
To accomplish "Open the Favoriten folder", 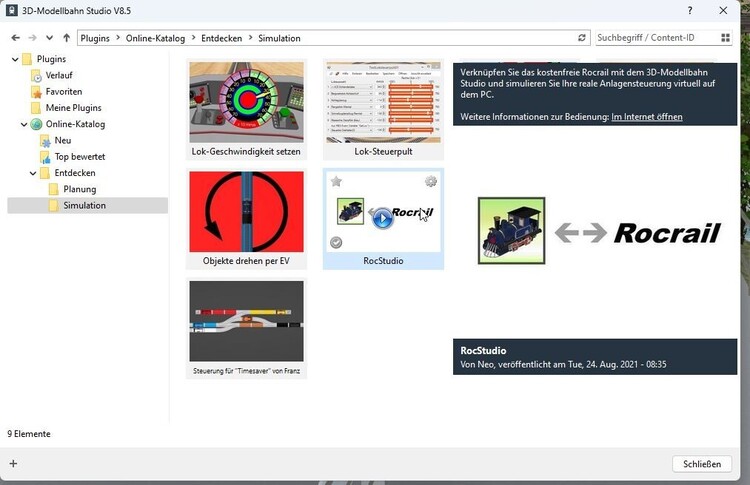I will click(64, 92).
